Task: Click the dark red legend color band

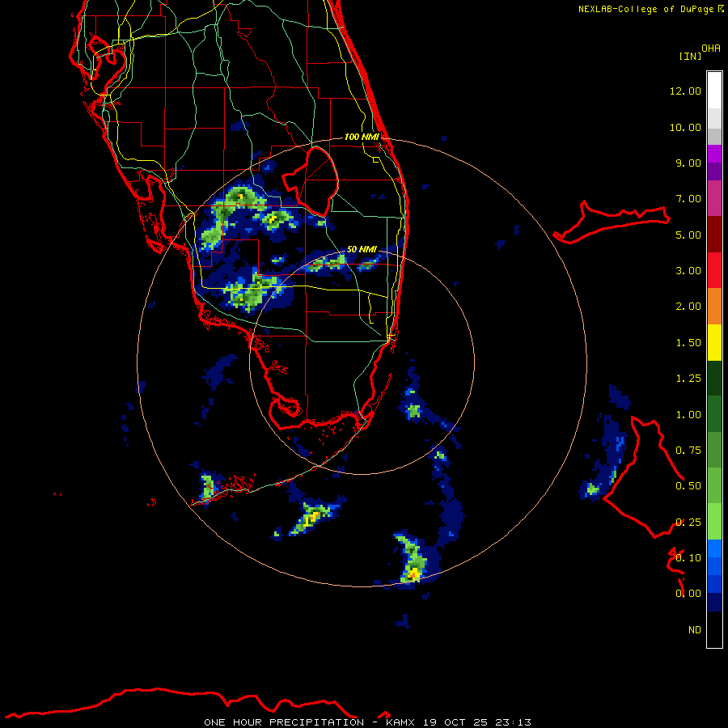Action: 714,235
